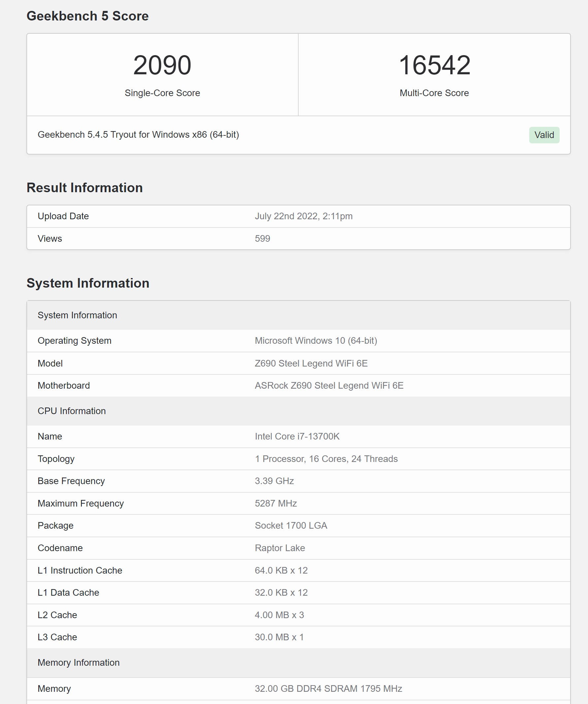
Task: Click the Microsoft Windows 10 (64-bit) value
Action: pos(316,340)
